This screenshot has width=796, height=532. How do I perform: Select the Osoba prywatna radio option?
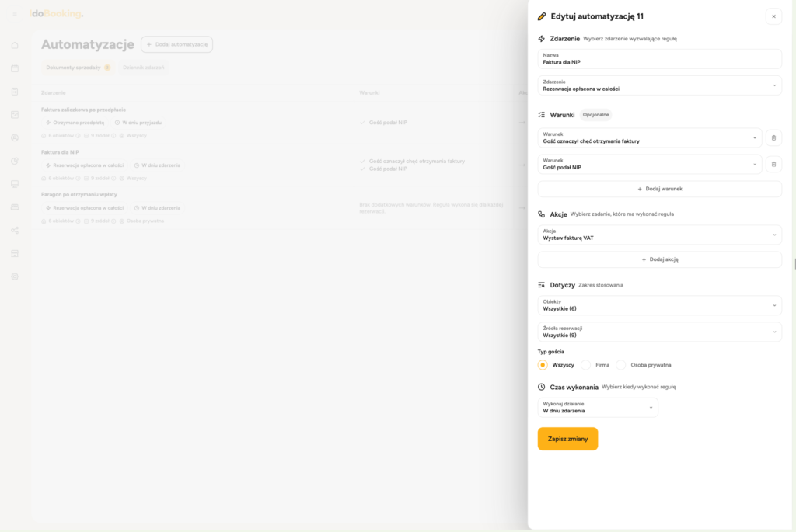point(621,365)
